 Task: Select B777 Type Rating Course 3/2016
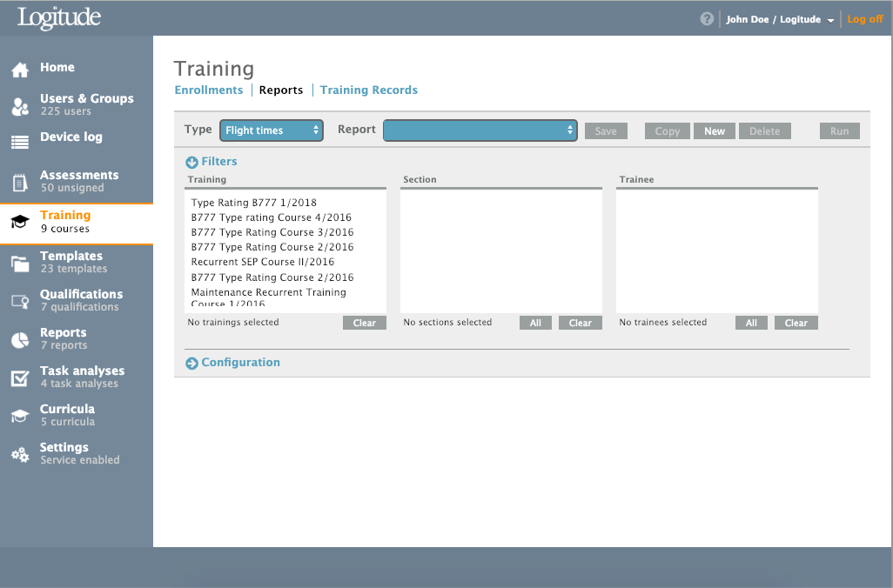272,232
